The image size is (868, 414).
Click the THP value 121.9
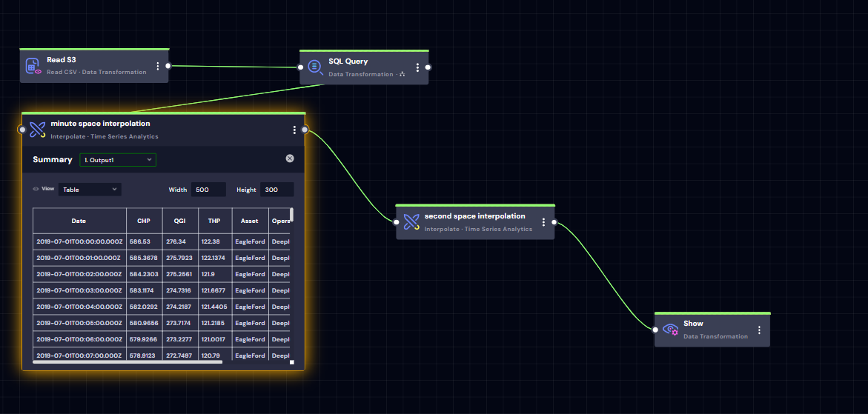216,274
